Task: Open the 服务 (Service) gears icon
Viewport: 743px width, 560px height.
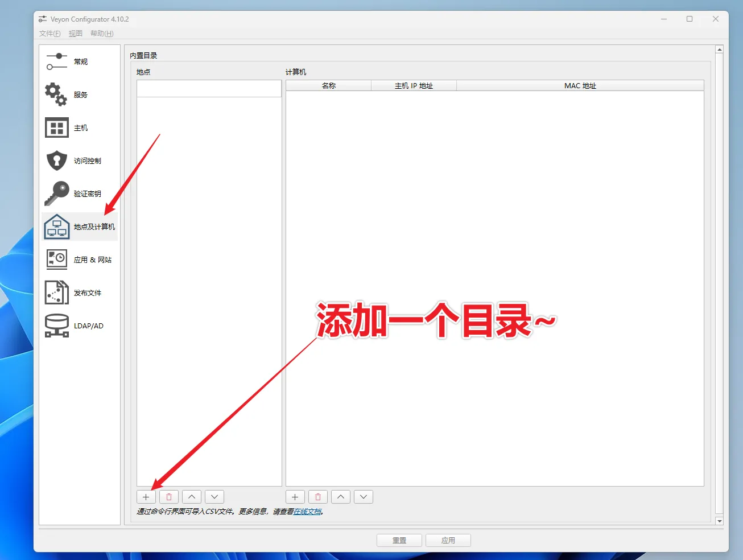Action: 56,94
